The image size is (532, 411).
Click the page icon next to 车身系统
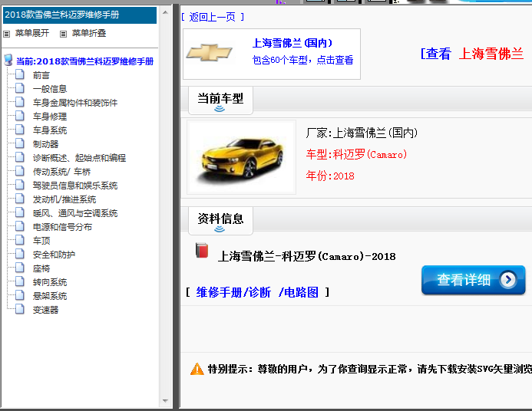pyautogui.click(x=20, y=130)
